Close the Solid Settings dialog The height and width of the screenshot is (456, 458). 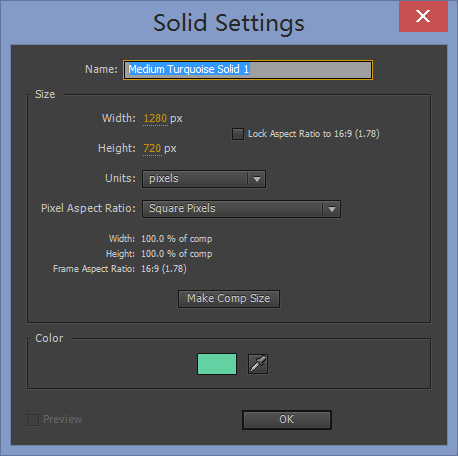coord(423,16)
